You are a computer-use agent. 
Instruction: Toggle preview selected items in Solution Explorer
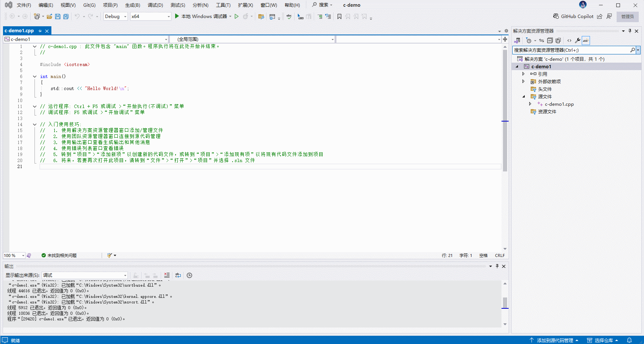[x=586, y=41]
